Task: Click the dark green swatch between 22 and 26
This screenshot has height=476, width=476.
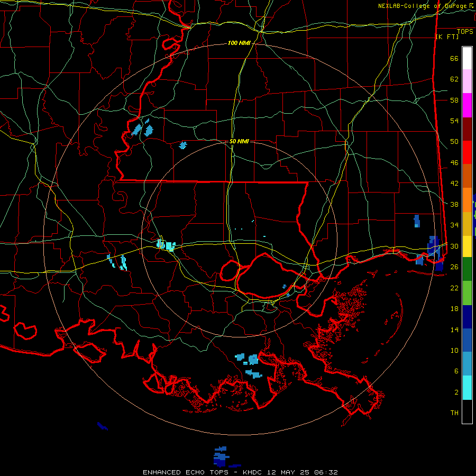Action: coord(467,269)
